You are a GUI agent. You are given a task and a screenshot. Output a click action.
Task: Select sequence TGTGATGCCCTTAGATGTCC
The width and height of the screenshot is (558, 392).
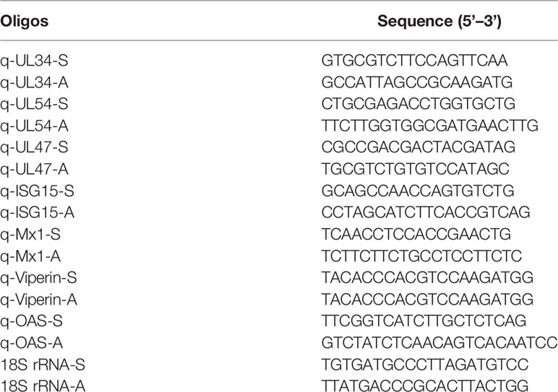(425, 365)
